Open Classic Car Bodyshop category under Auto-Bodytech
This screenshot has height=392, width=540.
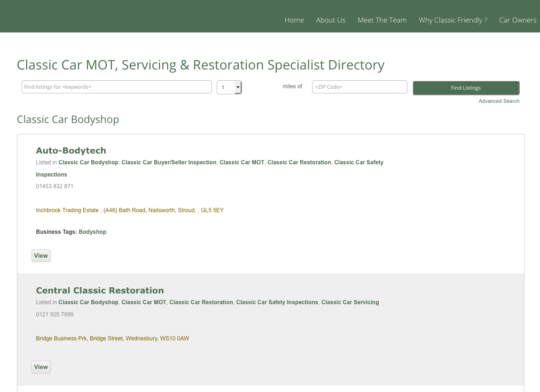(88, 162)
